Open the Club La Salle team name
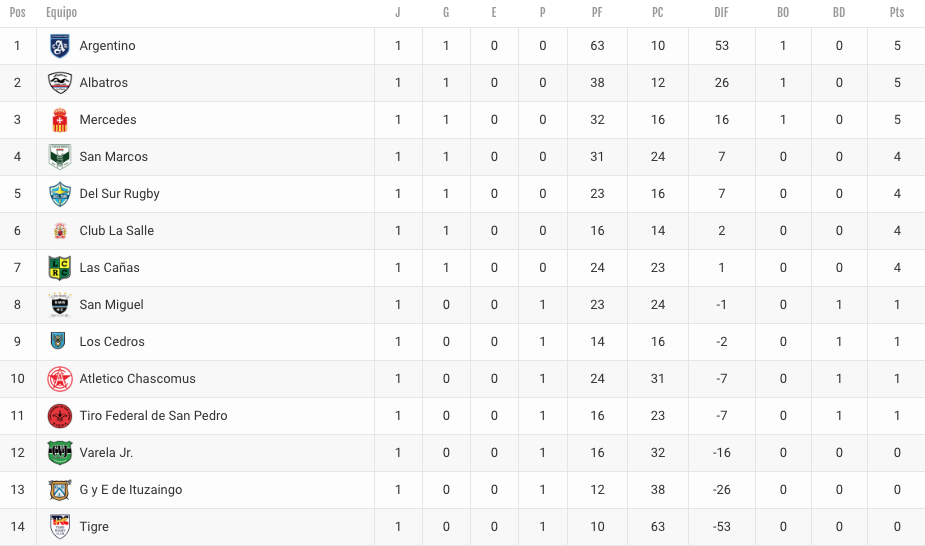925x546 pixels. pos(117,231)
